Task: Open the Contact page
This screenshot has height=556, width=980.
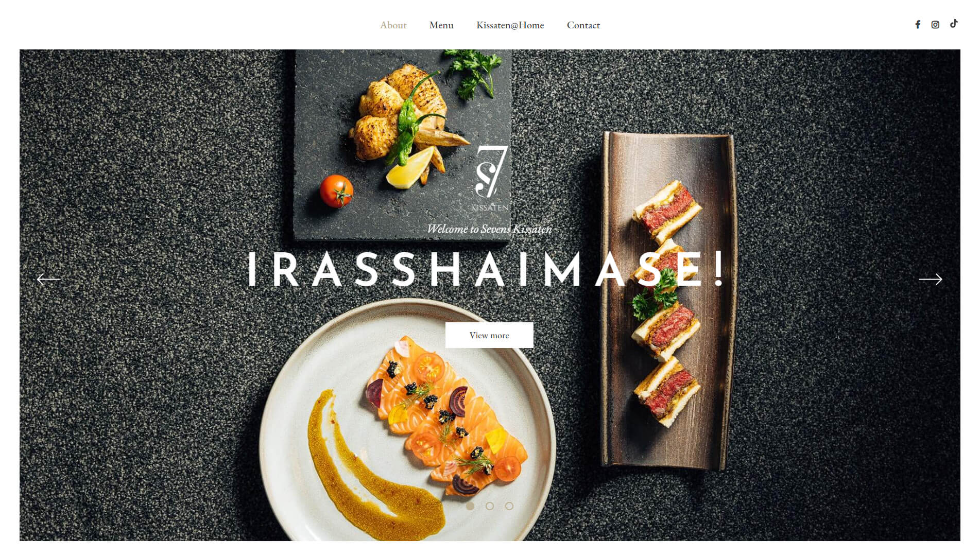Action: point(583,25)
